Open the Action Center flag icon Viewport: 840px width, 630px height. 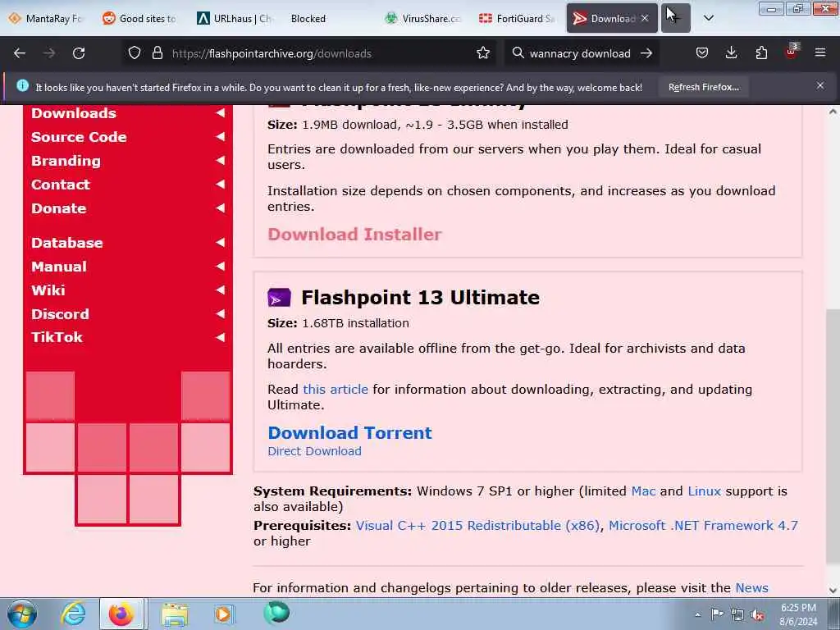[x=717, y=614]
